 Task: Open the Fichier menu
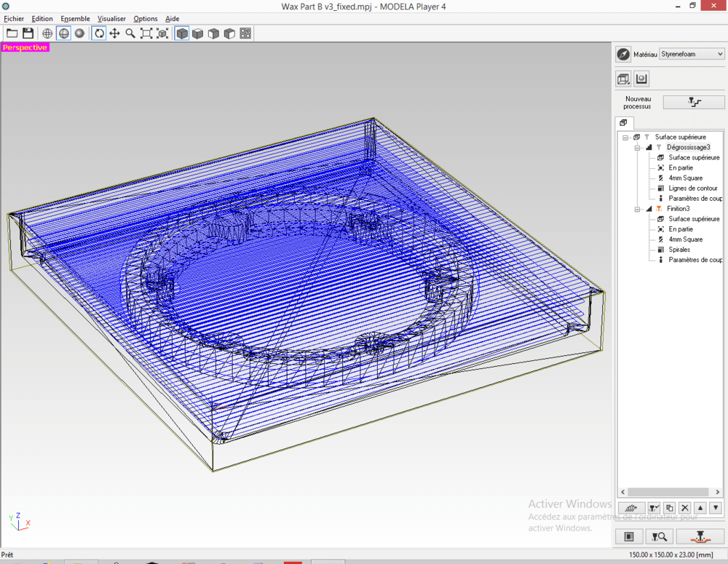(x=14, y=19)
